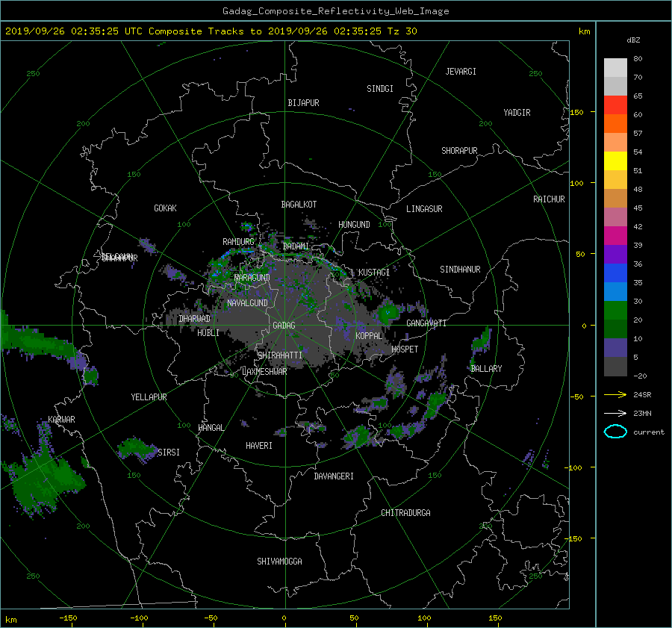672x628 pixels.
Task: Click the SIRSI city label
Action: tap(169, 453)
